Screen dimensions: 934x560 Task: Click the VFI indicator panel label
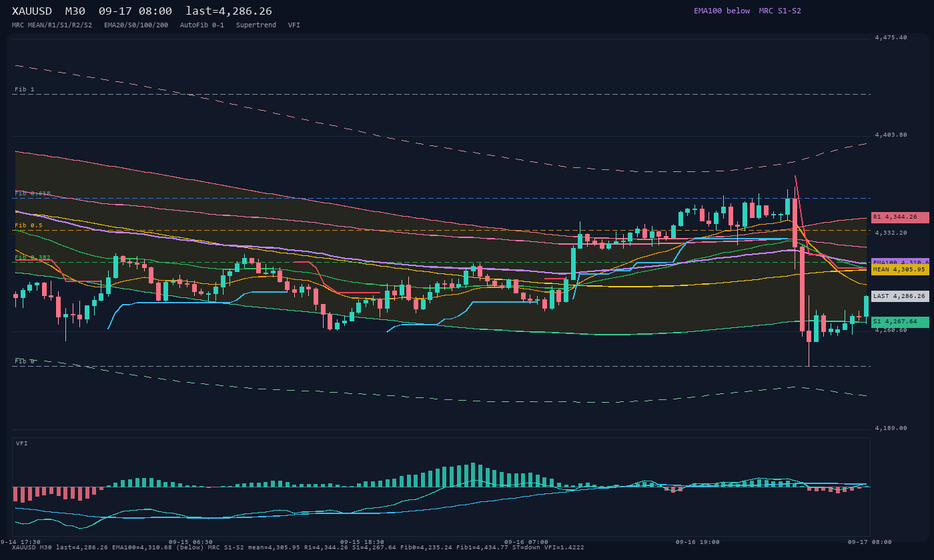22,443
